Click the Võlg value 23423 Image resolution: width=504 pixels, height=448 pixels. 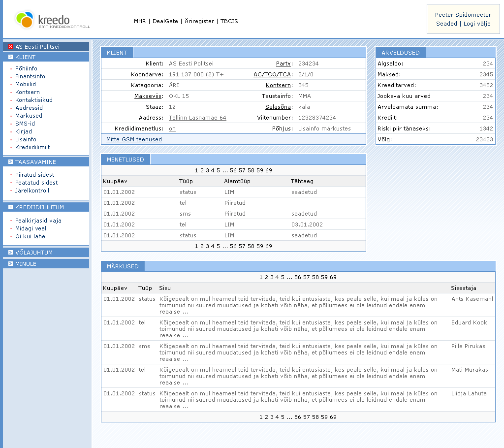[484, 139]
